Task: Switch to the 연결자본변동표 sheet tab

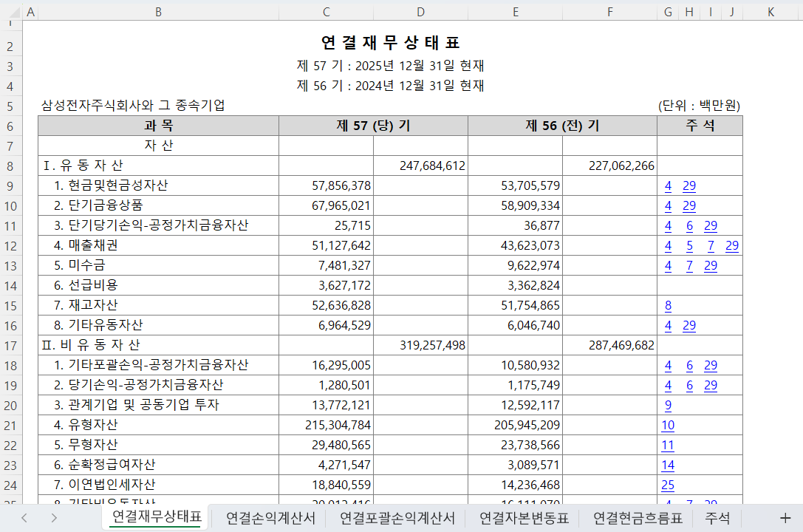Action: tap(524, 518)
